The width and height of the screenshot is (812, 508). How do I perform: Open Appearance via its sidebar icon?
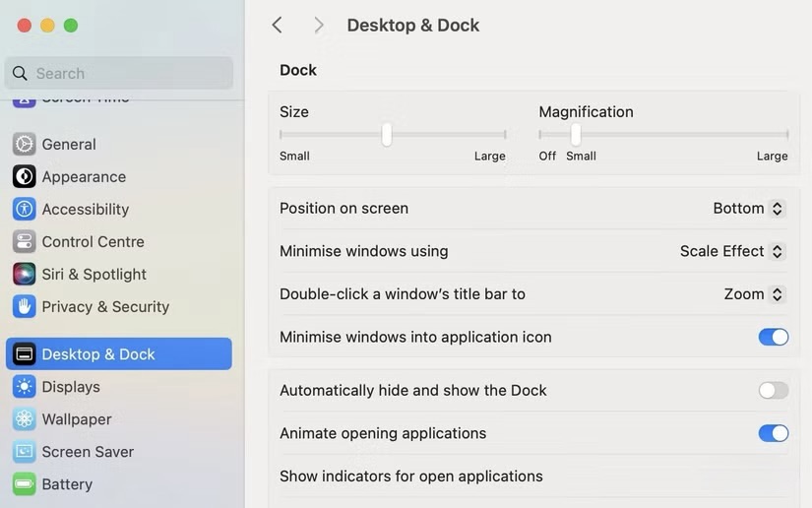[25, 176]
